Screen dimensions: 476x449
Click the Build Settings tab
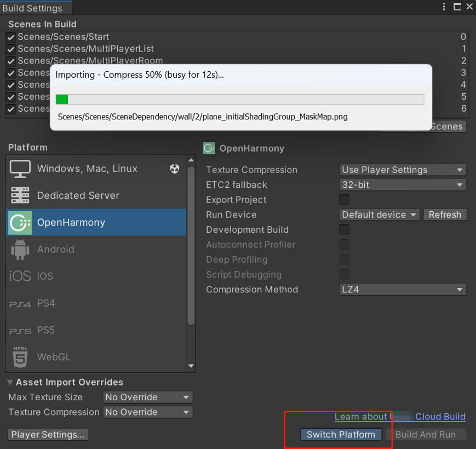33,8
